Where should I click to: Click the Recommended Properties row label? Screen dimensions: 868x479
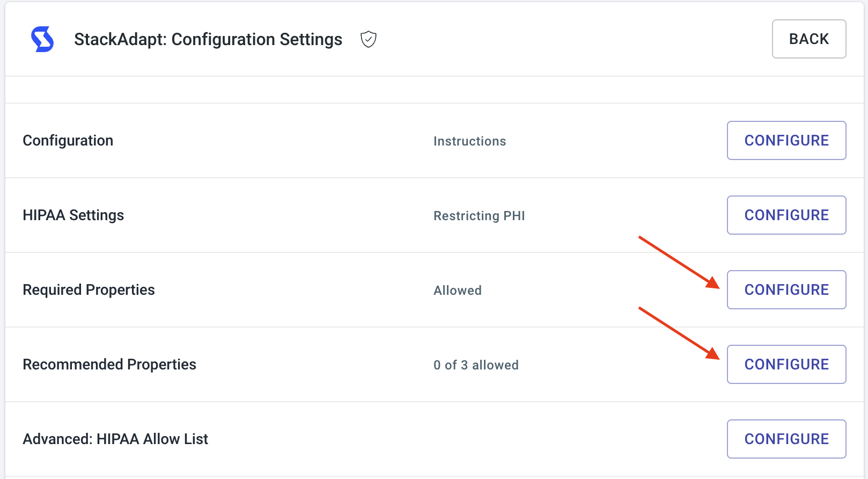point(109,365)
